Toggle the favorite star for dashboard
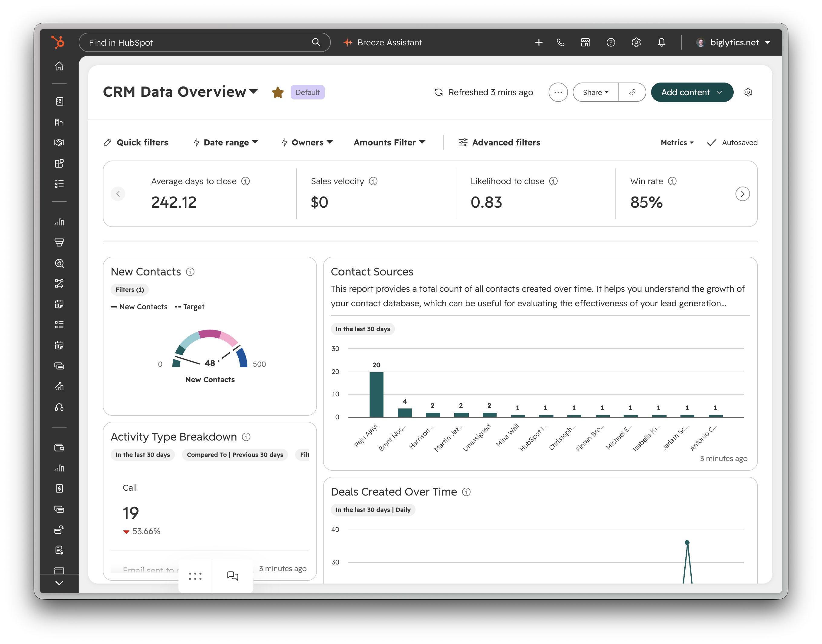Screen dimensions: 822x644 pos(278,92)
